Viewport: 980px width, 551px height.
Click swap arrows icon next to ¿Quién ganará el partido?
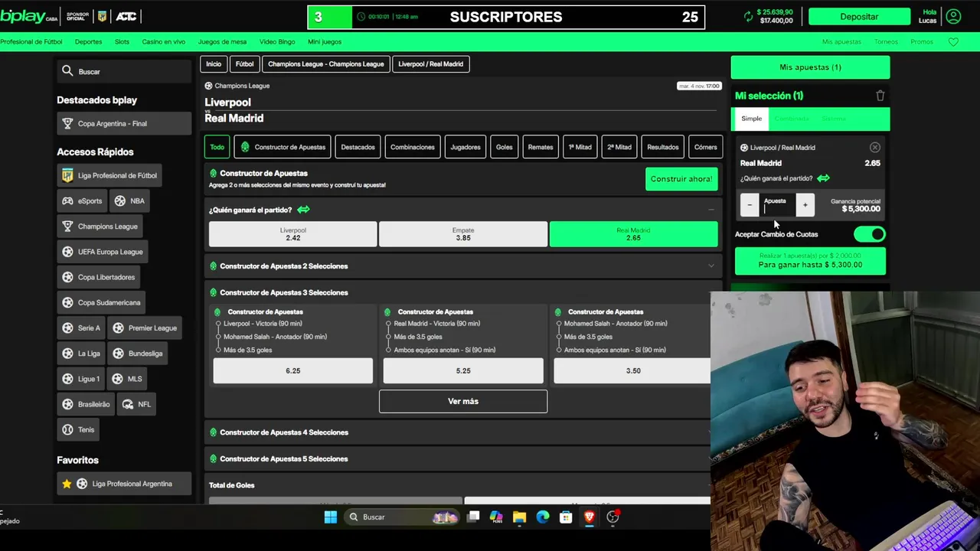click(x=303, y=209)
